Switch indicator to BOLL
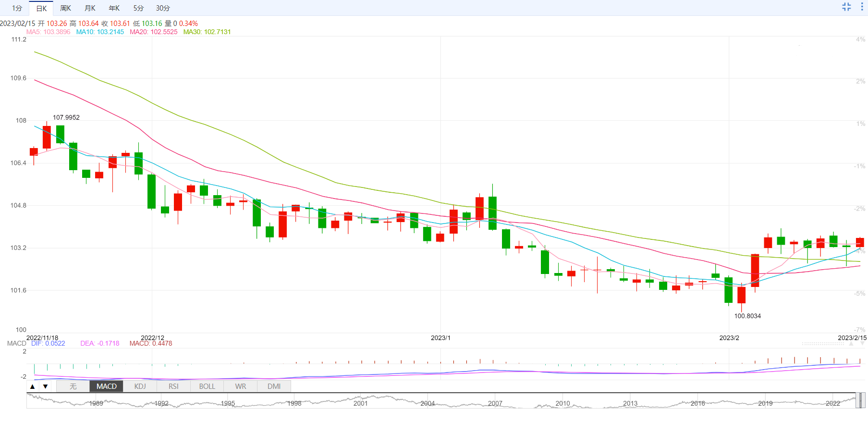The height and width of the screenshot is (423, 868). pos(207,386)
